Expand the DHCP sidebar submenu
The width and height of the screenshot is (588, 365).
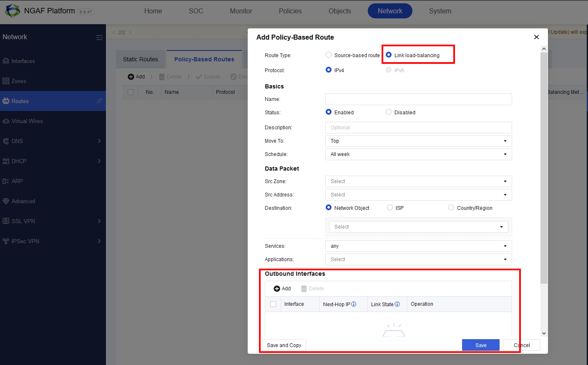point(99,161)
